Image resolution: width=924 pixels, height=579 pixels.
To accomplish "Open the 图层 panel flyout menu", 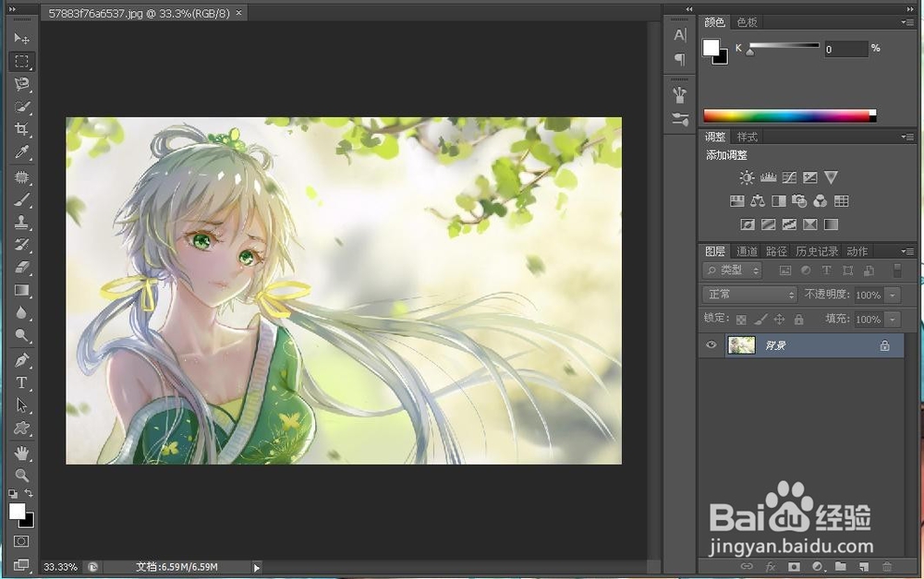I will pos(907,251).
